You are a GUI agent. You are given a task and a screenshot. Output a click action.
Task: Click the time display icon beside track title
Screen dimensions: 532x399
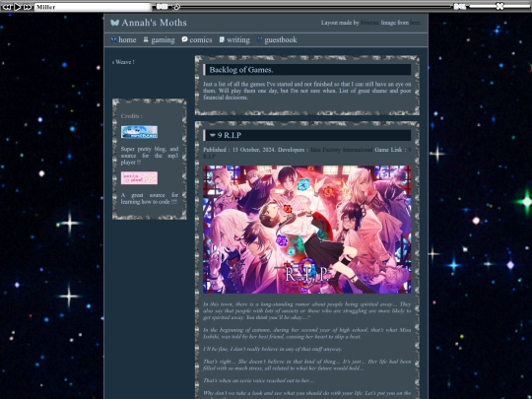[x=162, y=7]
